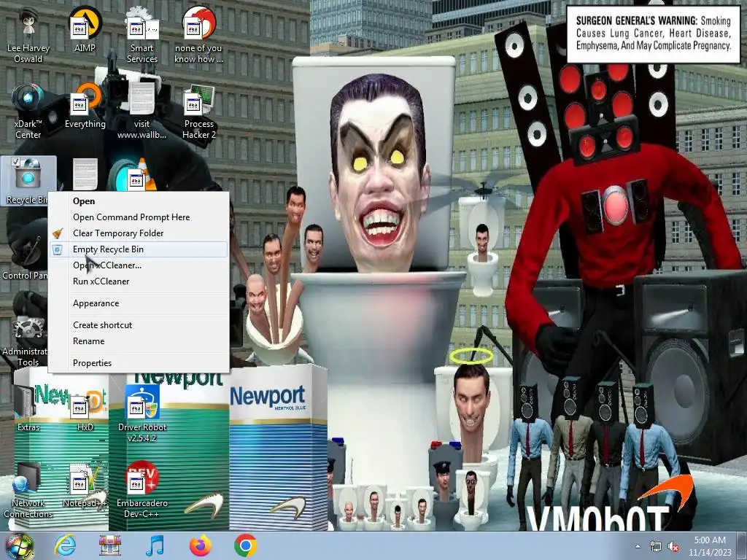
Task: Open the Lee Harvey Oswald desktop icon
Action: click(28, 36)
